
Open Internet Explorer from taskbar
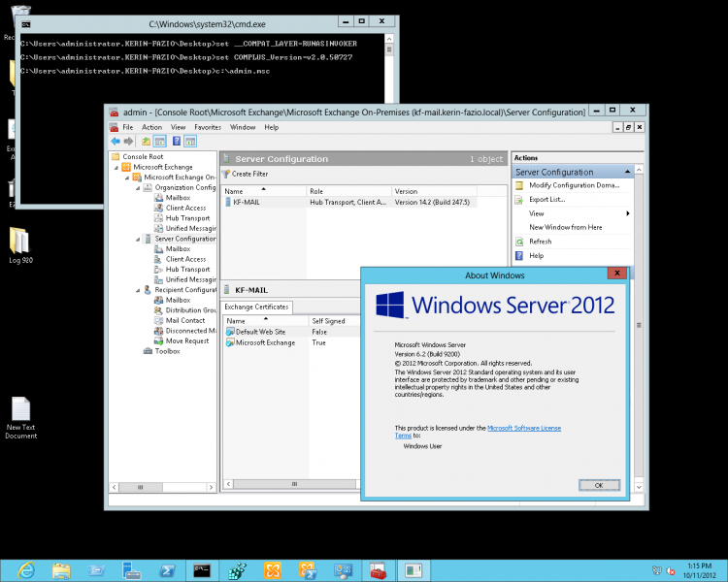pyautogui.click(x=26, y=570)
